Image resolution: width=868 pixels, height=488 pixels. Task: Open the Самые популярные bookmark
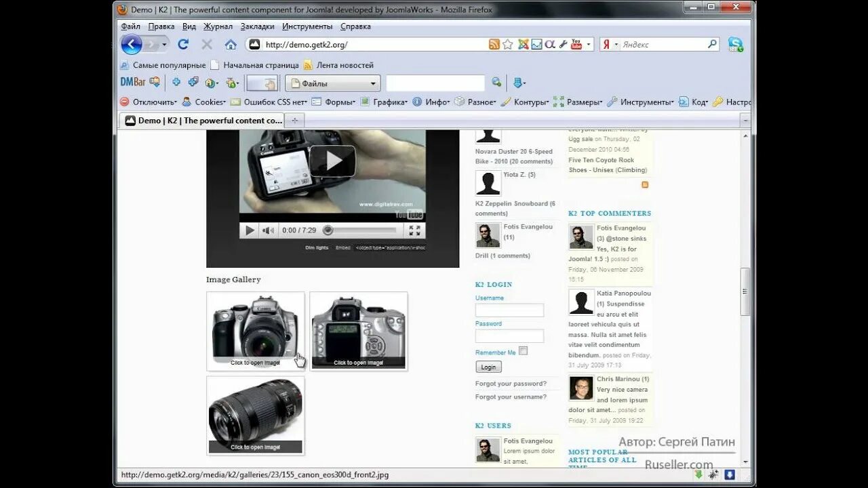pos(163,65)
